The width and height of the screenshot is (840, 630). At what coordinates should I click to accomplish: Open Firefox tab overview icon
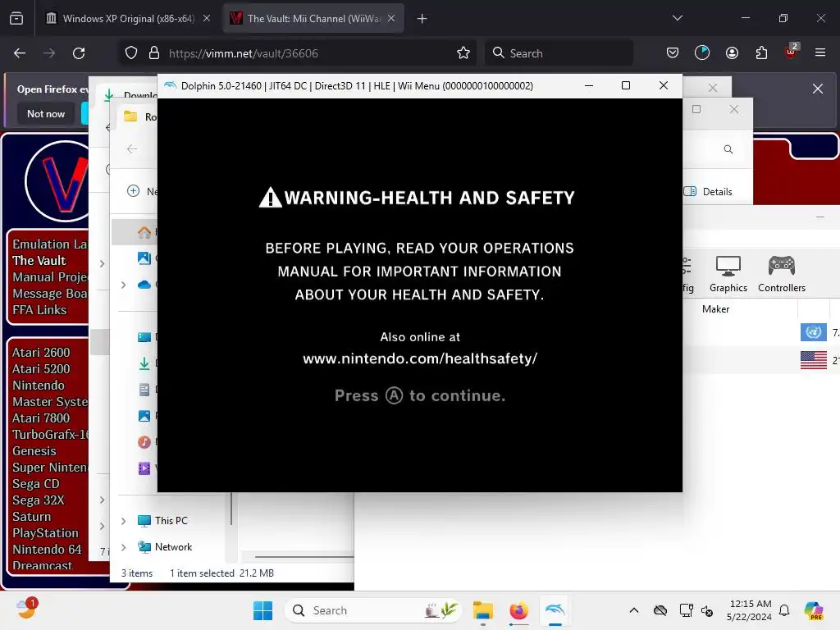16,18
